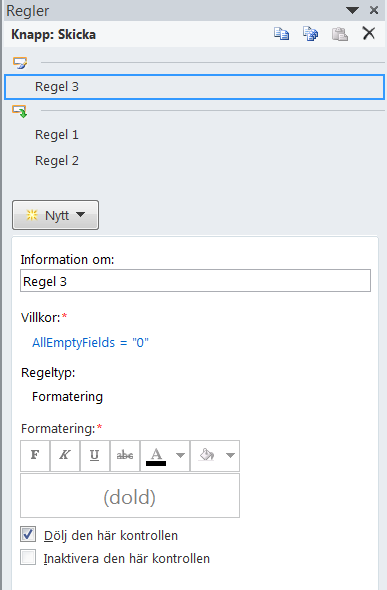Viewport: 387px width, 590px height.
Task: Open the fill color dropdown arrow
Action: (x=230, y=456)
